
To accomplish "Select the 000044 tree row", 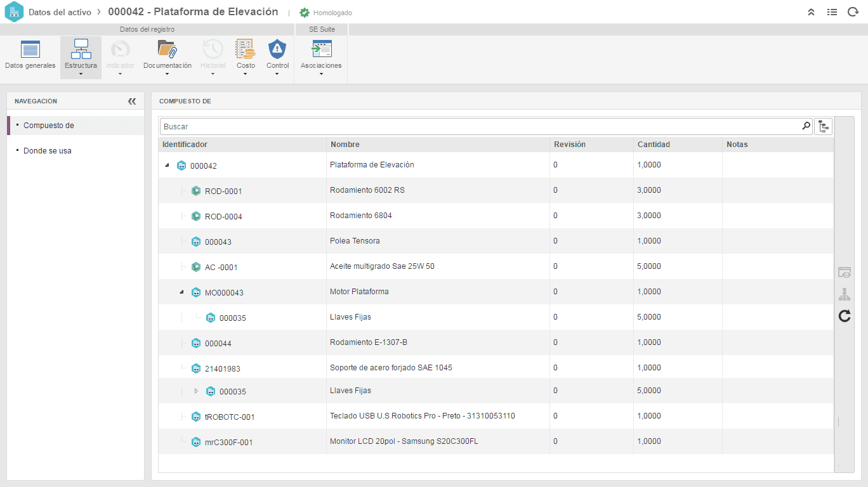I will [x=496, y=342].
